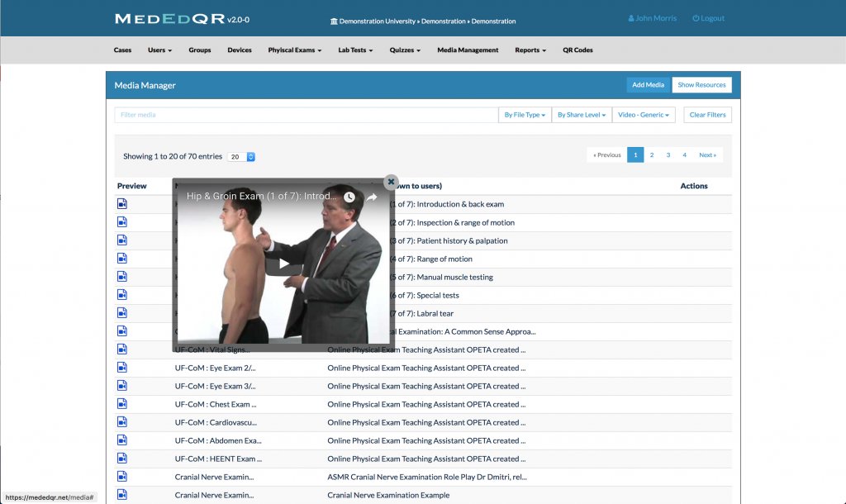
Task: Click the 'Showing 1 to 20 of 70 entries' text
Action: pos(173,156)
